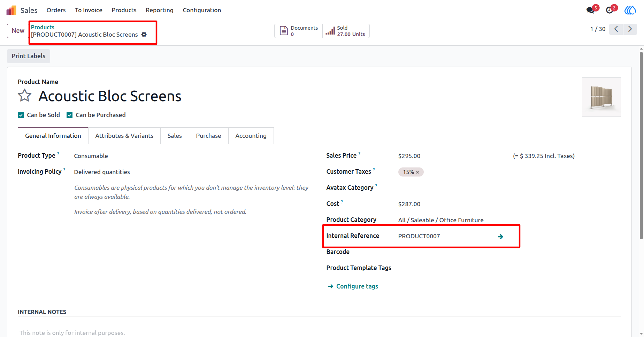Open the activities clock icon with 2 notifications
Screen dimensions: 644x337
coord(609,10)
